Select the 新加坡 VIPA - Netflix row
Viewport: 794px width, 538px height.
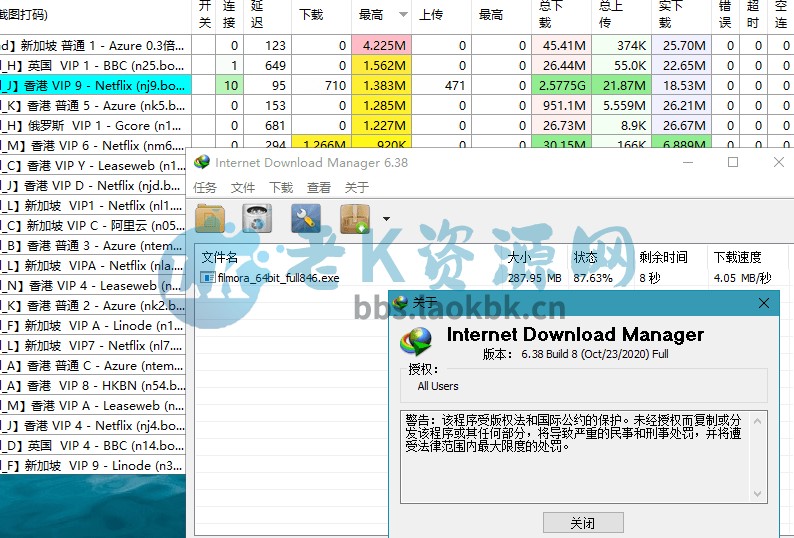(x=93, y=265)
